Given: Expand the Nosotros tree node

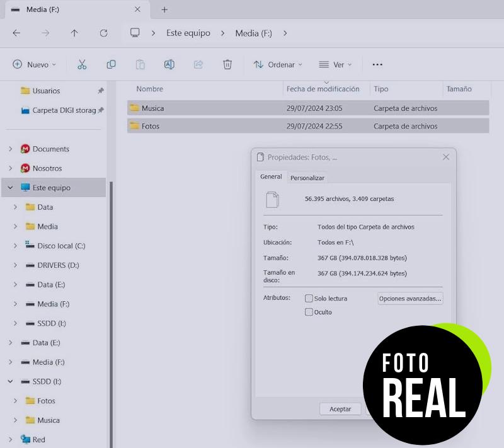Looking at the screenshot, I should (11, 168).
